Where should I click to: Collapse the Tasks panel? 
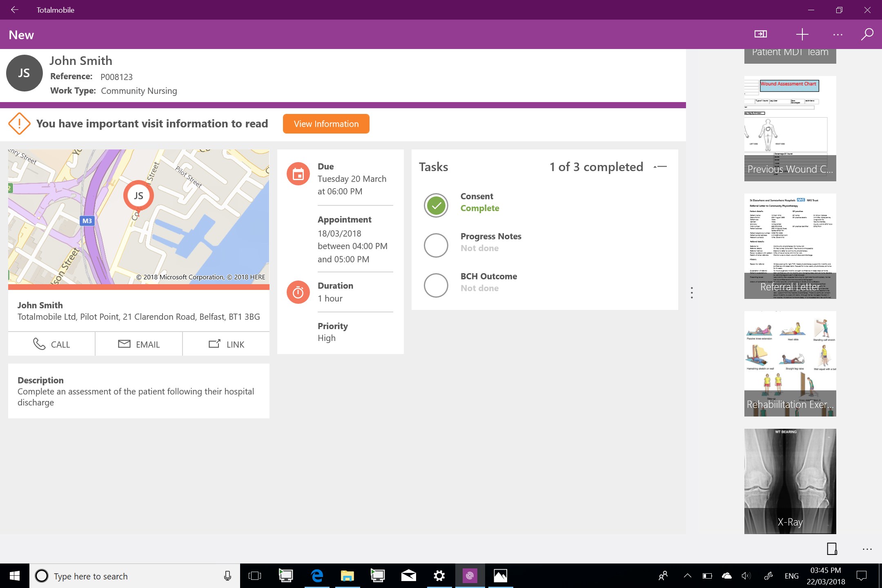pos(660,167)
